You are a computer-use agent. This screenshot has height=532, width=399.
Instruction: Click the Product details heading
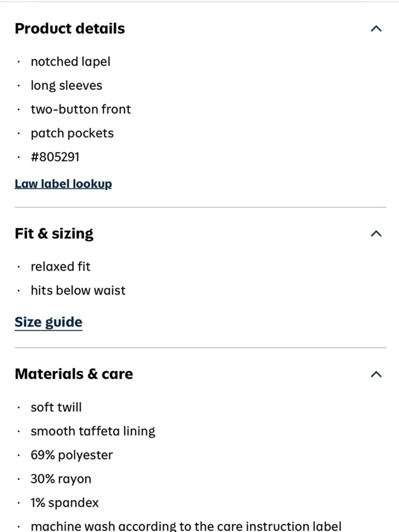point(70,29)
